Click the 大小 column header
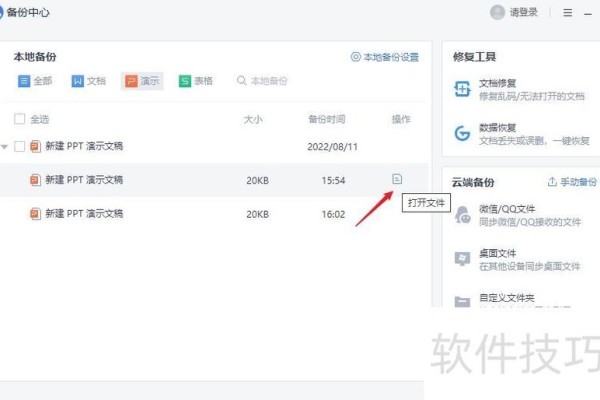The width and height of the screenshot is (600, 400). pos(253,119)
